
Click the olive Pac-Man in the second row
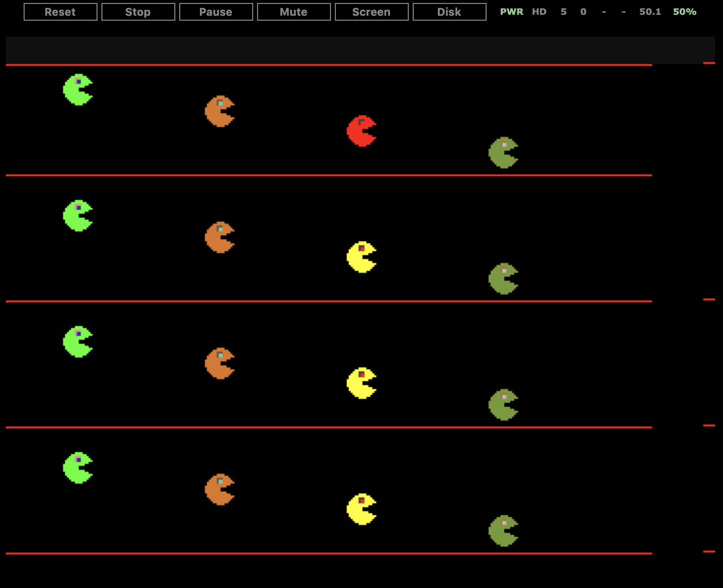pyautogui.click(x=503, y=279)
